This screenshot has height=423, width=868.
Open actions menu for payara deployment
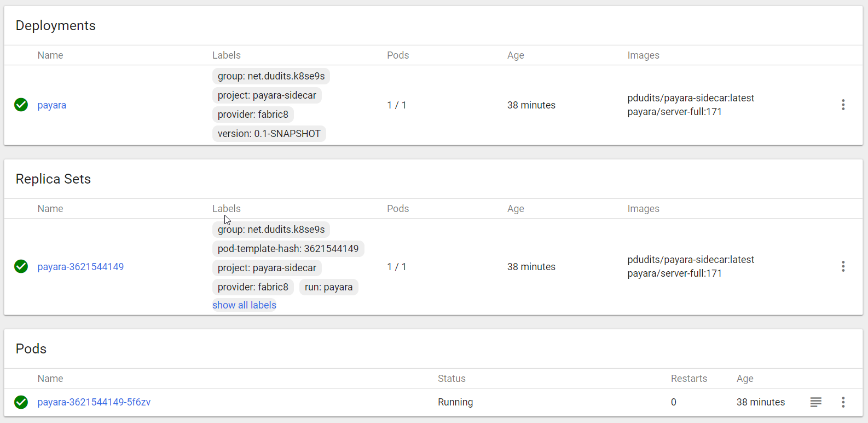pyautogui.click(x=843, y=105)
